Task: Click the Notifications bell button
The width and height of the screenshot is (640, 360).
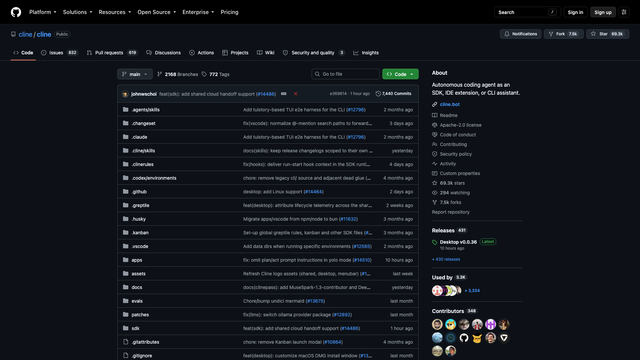Action: click(x=520, y=34)
